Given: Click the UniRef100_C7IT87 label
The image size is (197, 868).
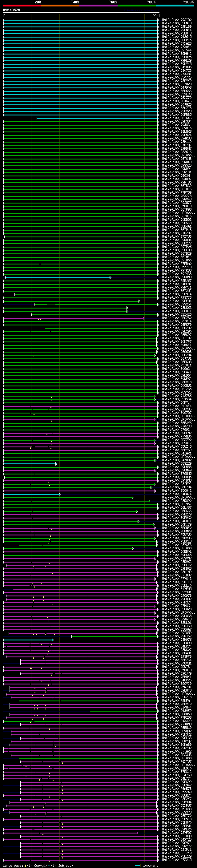Looking at the screenshot, I should (177, 338).
